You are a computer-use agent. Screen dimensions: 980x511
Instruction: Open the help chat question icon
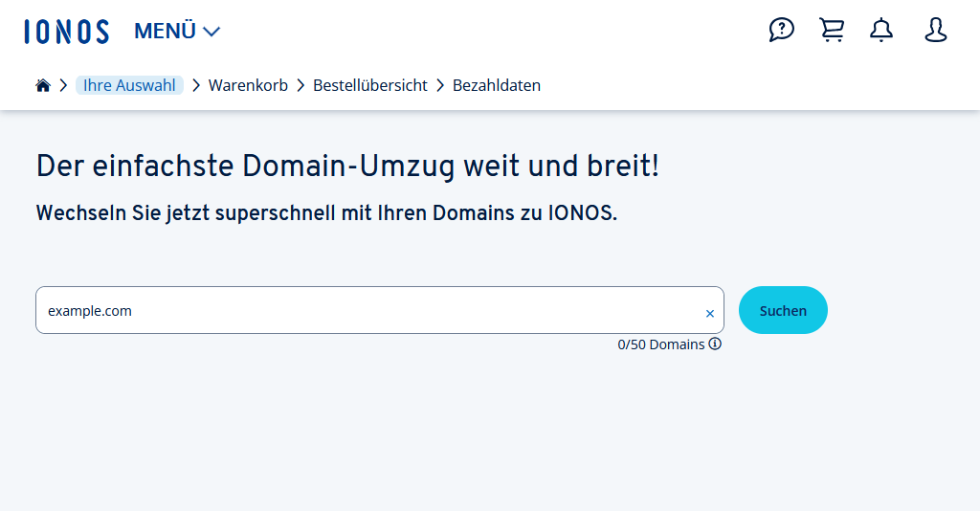781,31
